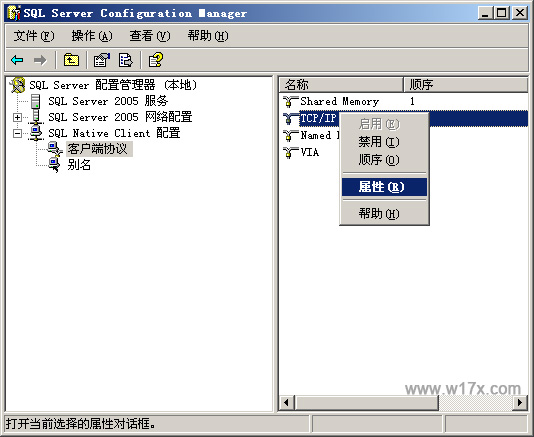Click the 别名 tree icon

(x=54, y=165)
